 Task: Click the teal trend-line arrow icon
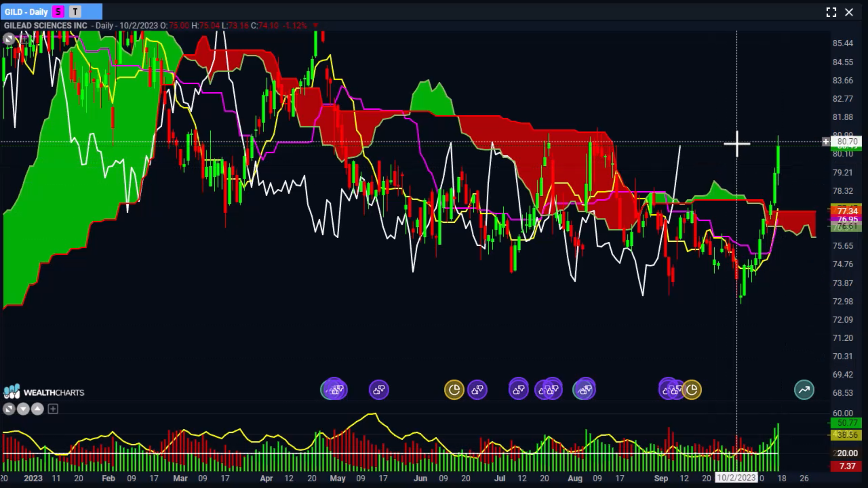click(804, 390)
